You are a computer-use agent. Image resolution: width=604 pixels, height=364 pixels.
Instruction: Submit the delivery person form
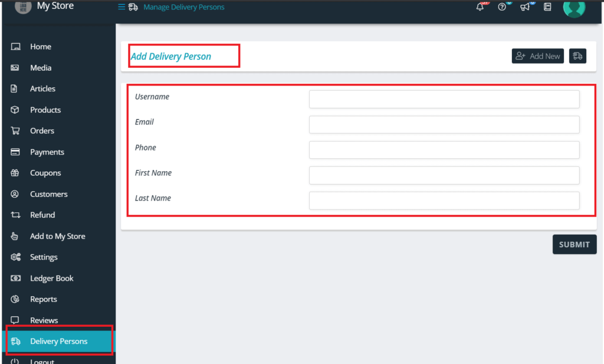(574, 244)
